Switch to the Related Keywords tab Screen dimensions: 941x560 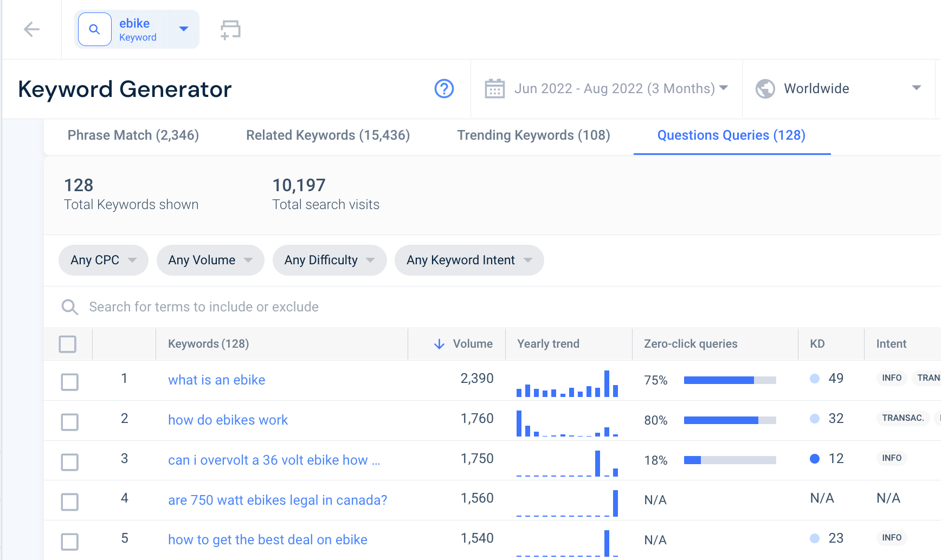(327, 135)
